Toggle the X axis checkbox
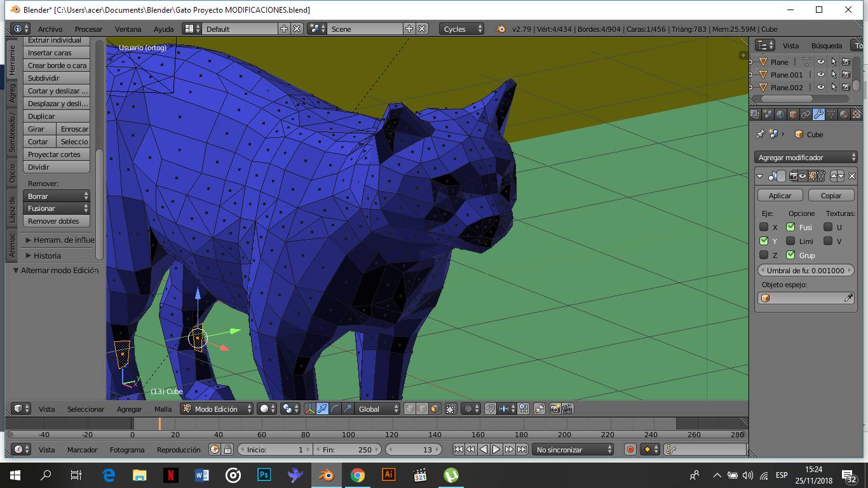The image size is (868, 488). 764,227
